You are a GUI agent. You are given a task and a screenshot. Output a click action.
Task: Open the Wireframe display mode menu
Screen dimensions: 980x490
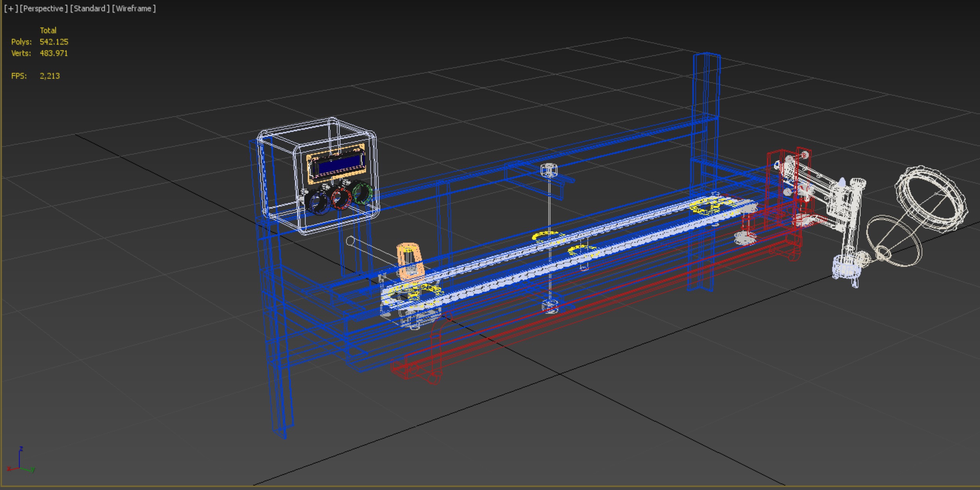134,9
